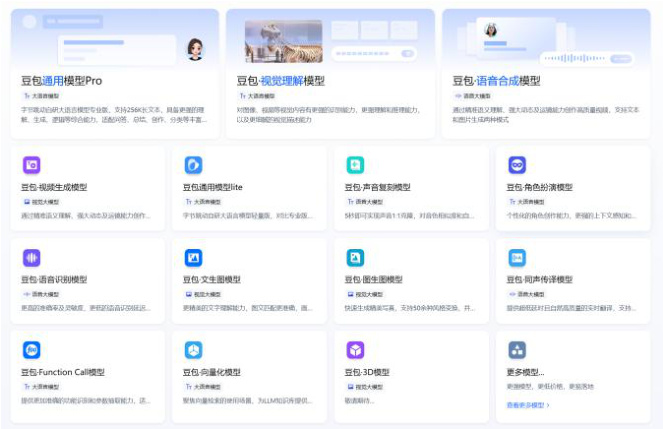Click the 豆包·向量化模型 cube icon
Image resolution: width=663 pixels, height=429 pixels.
click(193, 350)
